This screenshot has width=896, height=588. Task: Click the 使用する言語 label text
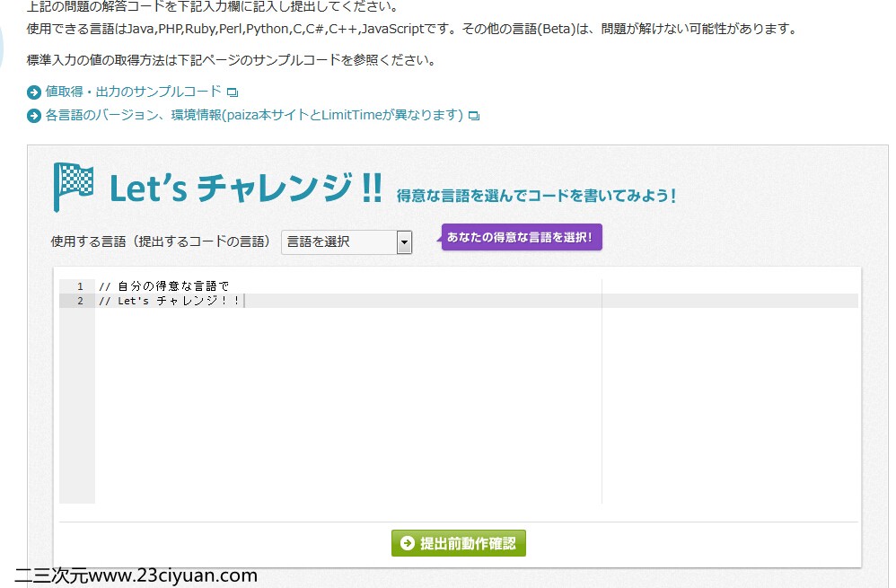coord(161,241)
